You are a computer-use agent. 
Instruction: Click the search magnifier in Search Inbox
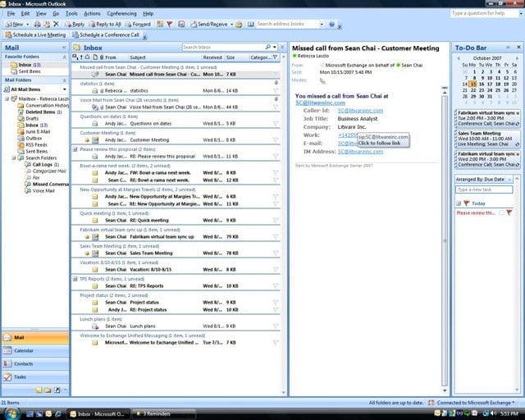coord(268,48)
